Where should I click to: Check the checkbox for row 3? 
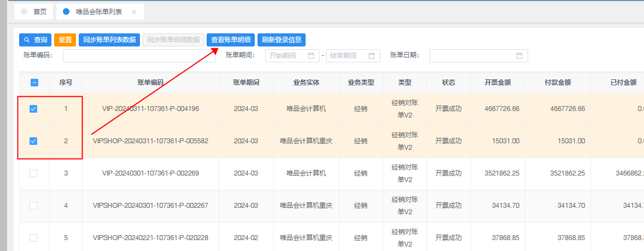[x=33, y=173]
